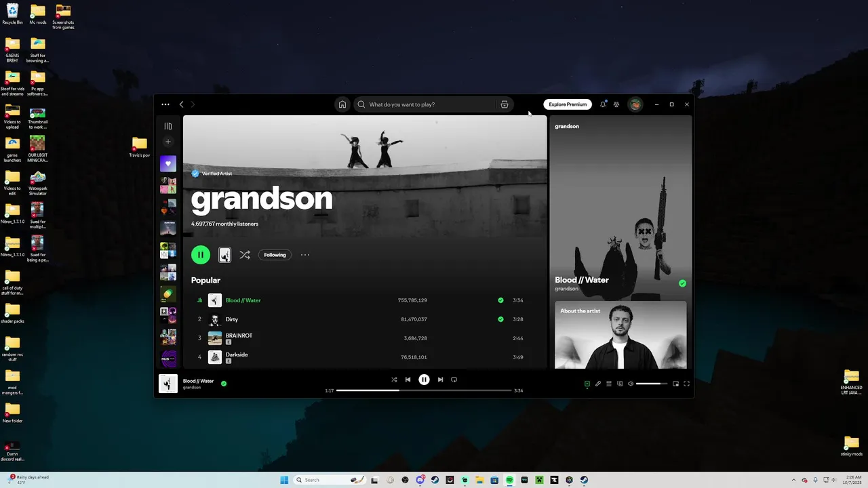Viewport: 868px width, 488px height.
Task: Open now-playing album cover in player bar
Action: 168,384
